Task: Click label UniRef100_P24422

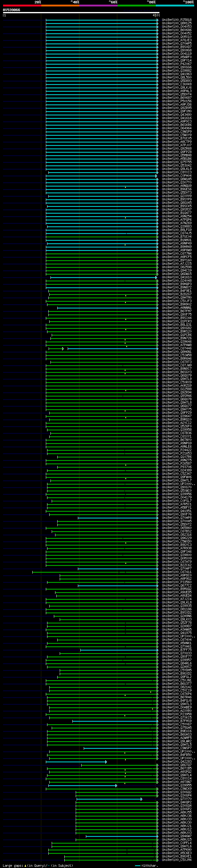Action: [x=177, y=450]
